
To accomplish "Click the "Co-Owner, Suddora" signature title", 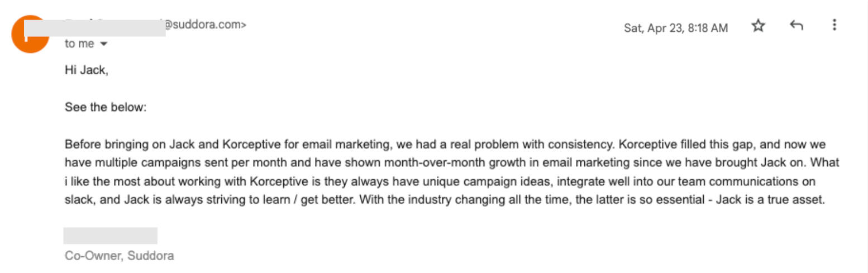I will 119,256.
